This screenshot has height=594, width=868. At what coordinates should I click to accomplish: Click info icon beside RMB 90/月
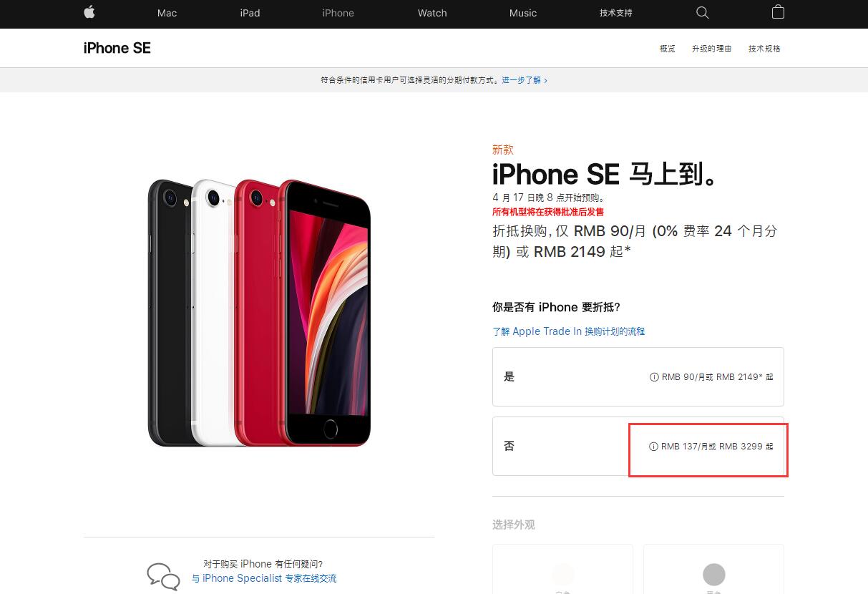coord(653,377)
